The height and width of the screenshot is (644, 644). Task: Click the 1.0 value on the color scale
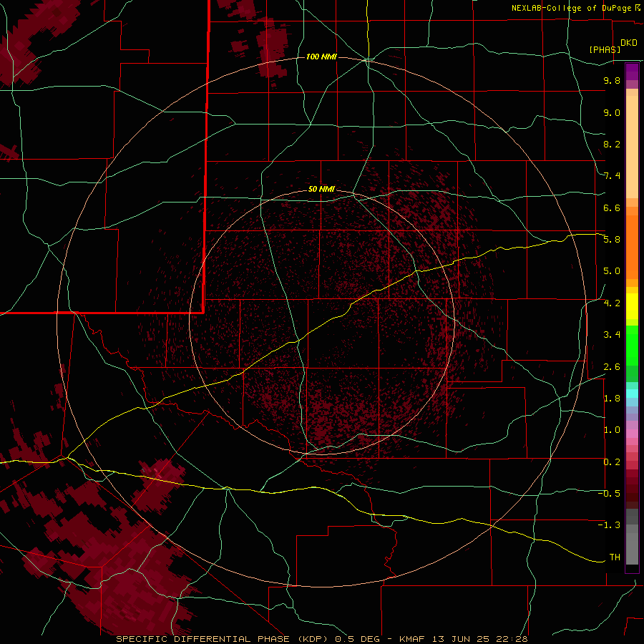click(x=612, y=430)
